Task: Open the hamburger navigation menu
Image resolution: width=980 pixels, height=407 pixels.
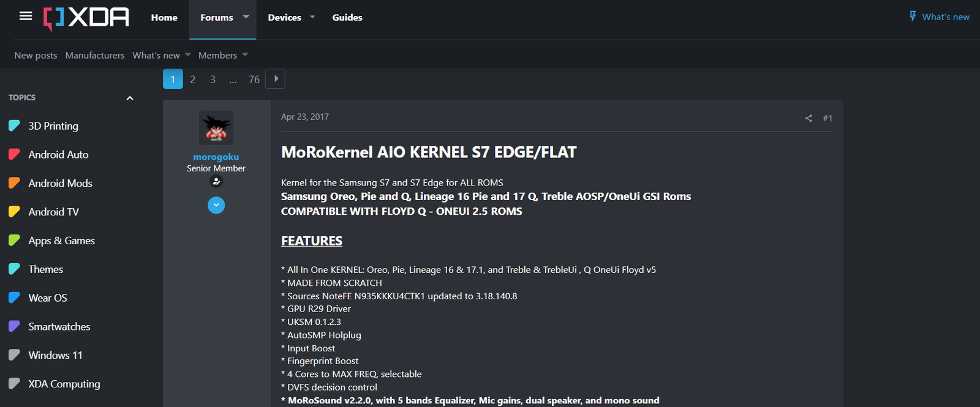Action: coord(26,17)
